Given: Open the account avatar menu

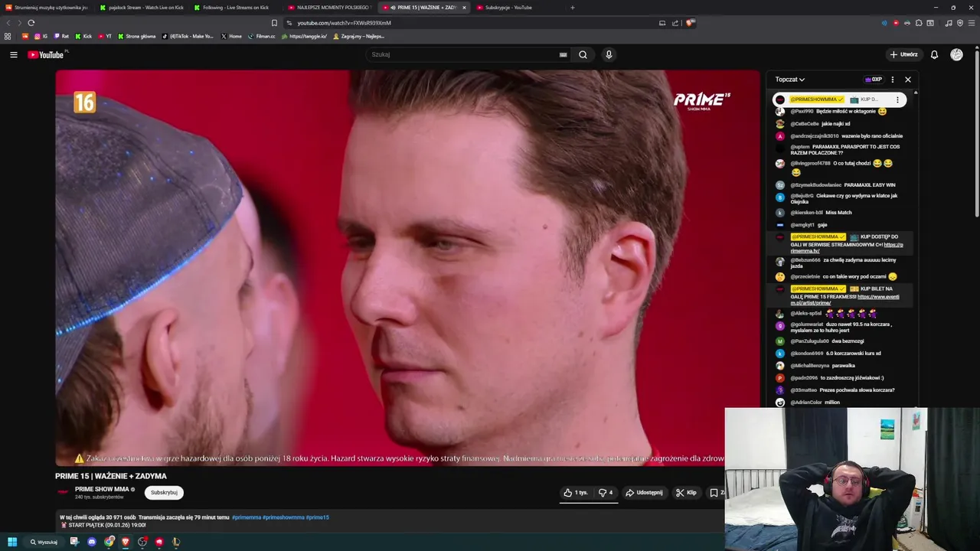Looking at the screenshot, I should point(956,54).
